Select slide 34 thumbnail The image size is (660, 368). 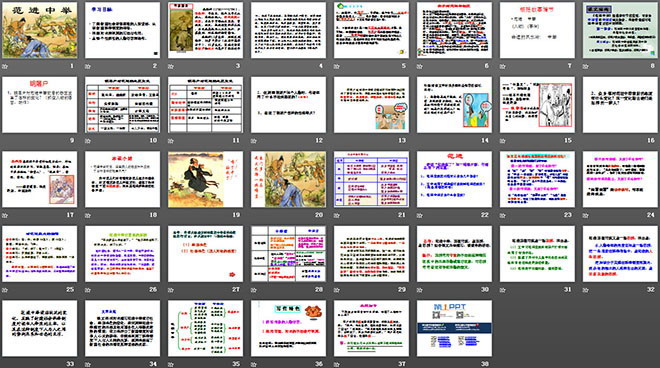click(122, 328)
